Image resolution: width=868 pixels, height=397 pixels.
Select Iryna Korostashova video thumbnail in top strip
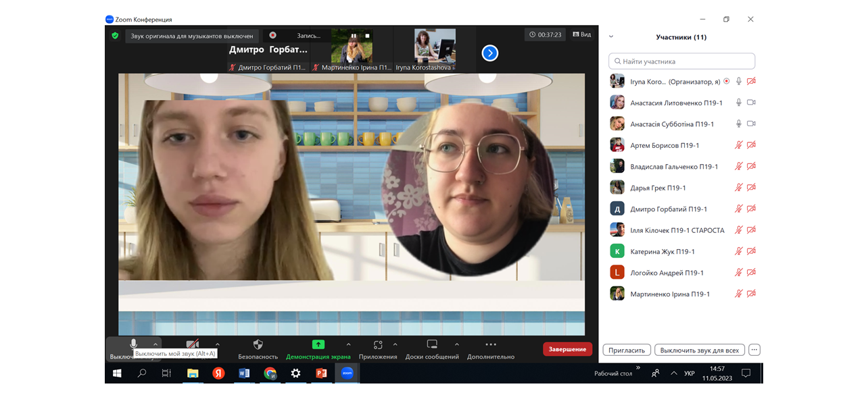point(435,50)
